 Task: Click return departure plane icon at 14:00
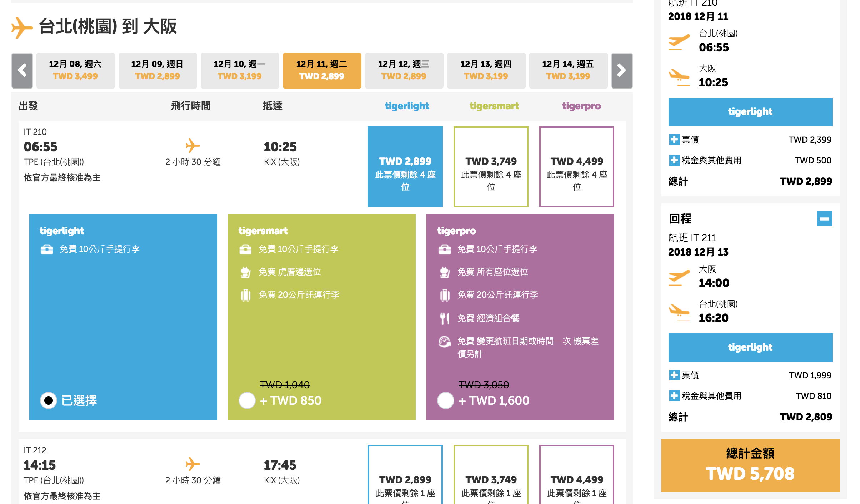pyautogui.click(x=679, y=278)
